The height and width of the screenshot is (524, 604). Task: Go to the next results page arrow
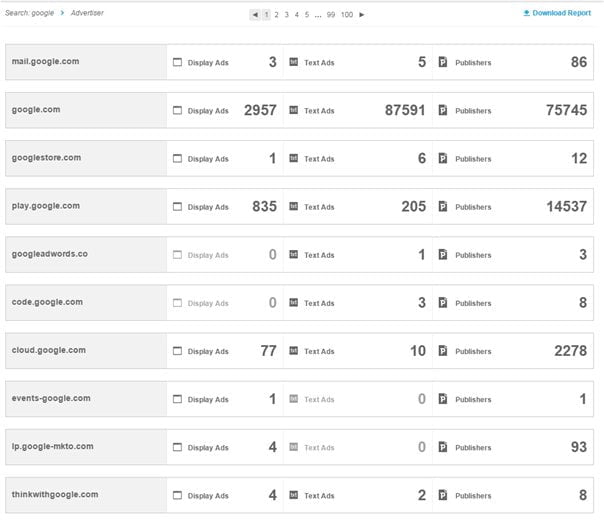[x=362, y=15]
